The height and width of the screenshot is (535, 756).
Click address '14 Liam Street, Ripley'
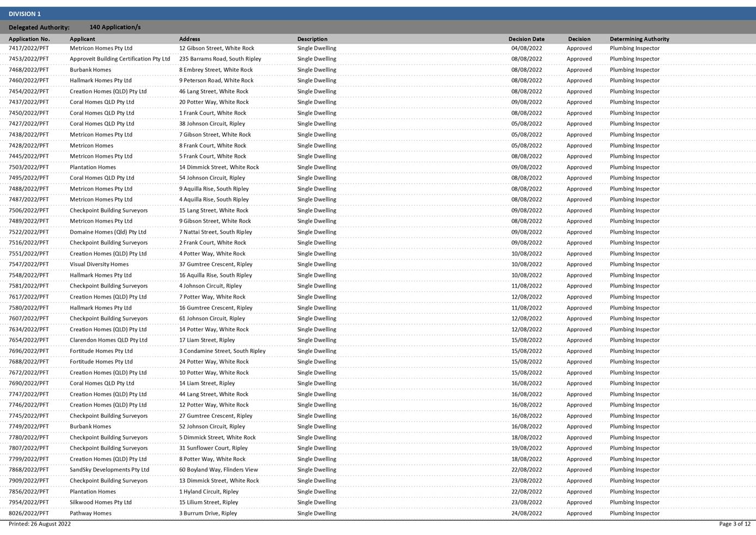(x=207, y=384)
